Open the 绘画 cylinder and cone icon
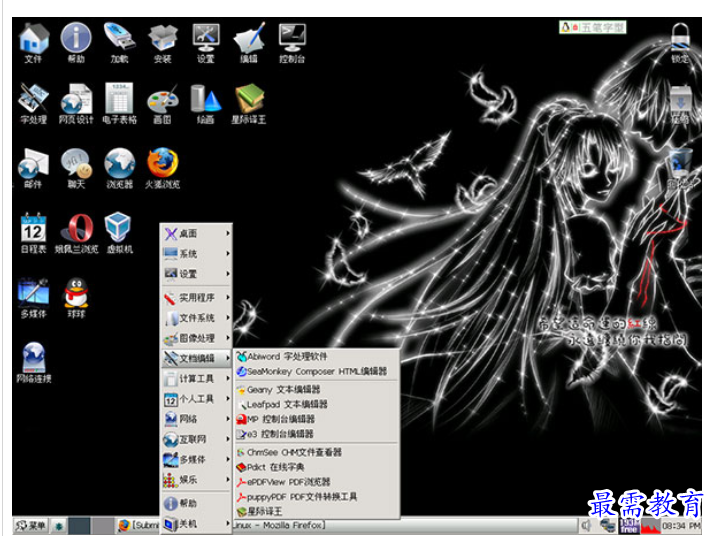This screenshot has width=712, height=536. click(206, 104)
